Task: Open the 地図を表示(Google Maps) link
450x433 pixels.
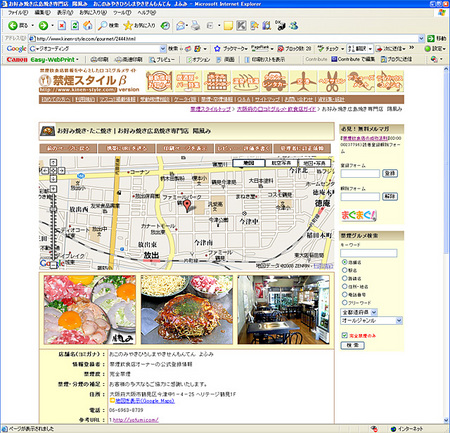Action: coord(145,401)
